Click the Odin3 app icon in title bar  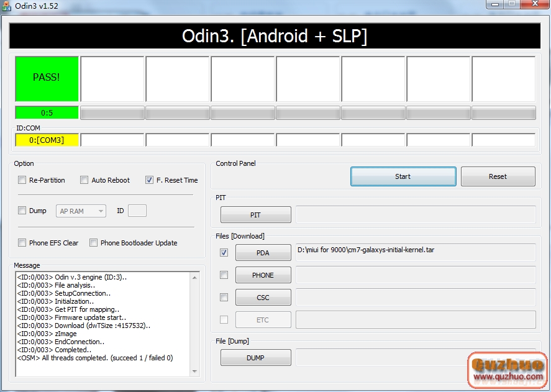[x=6, y=6]
